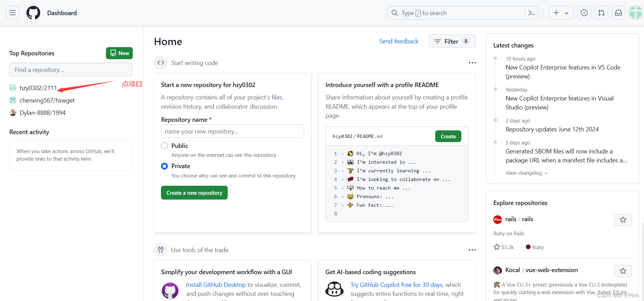
Task: Open the Pull requests icon in header
Action: [601, 13]
